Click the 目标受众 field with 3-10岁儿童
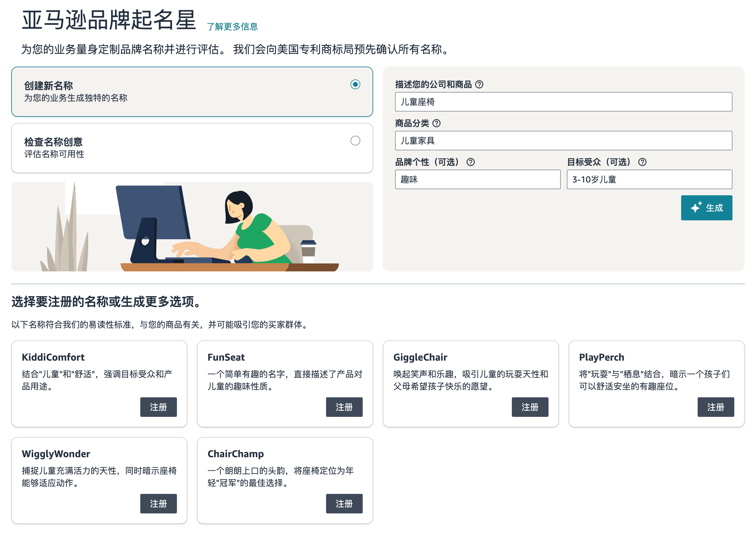756x533 pixels. (x=649, y=180)
